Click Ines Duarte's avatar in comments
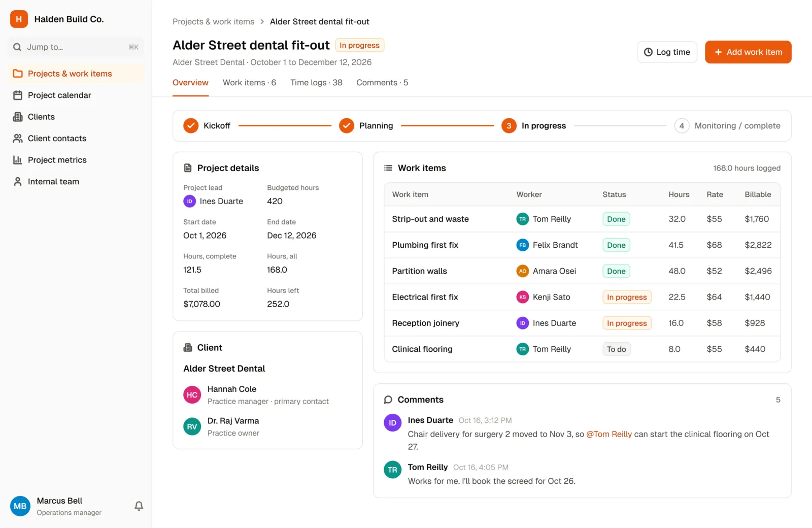Screen dimensions: 812x528 (x=392, y=423)
